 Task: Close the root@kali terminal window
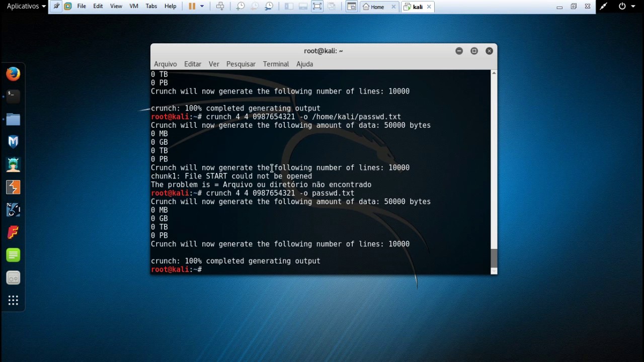pos(489,51)
